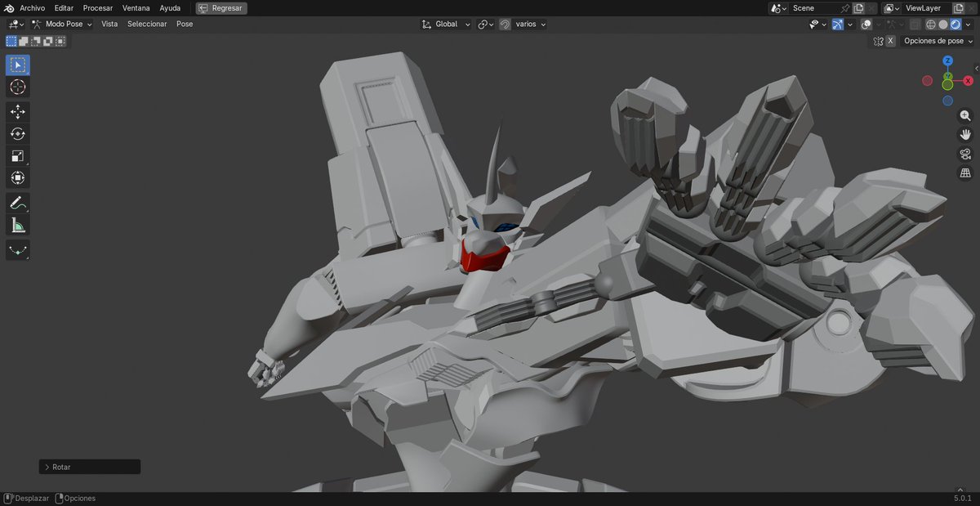Expand the Rotar operator panel
This screenshot has height=506, width=980.
(x=90, y=467)
